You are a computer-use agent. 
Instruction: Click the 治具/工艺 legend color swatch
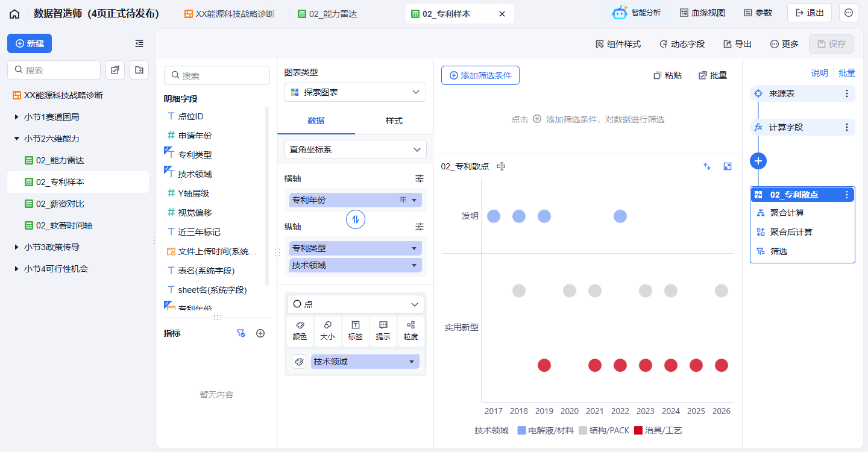tap(638, 430)
